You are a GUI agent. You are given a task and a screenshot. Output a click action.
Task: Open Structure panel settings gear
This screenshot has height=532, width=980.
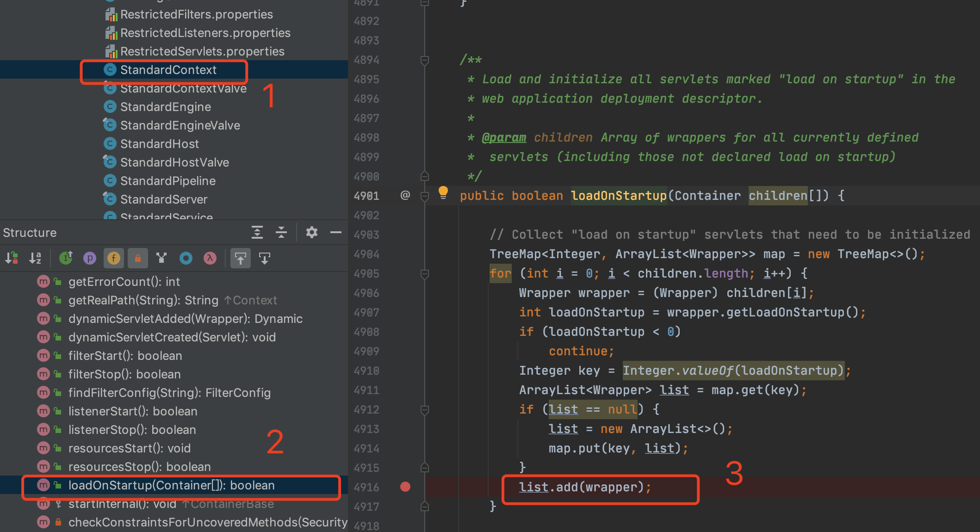coord(312,232)
